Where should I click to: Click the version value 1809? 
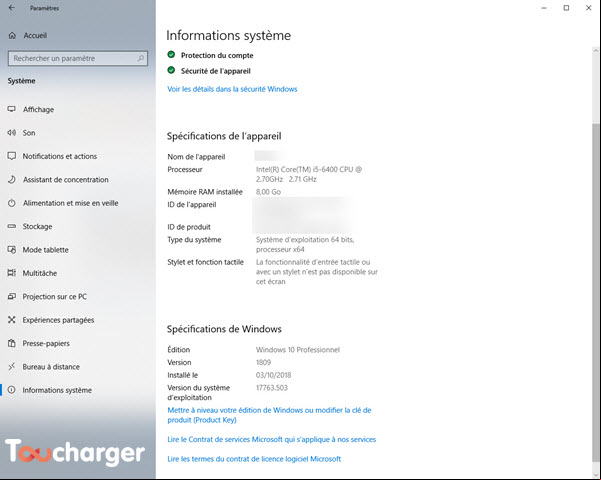(x=263, y=362)
